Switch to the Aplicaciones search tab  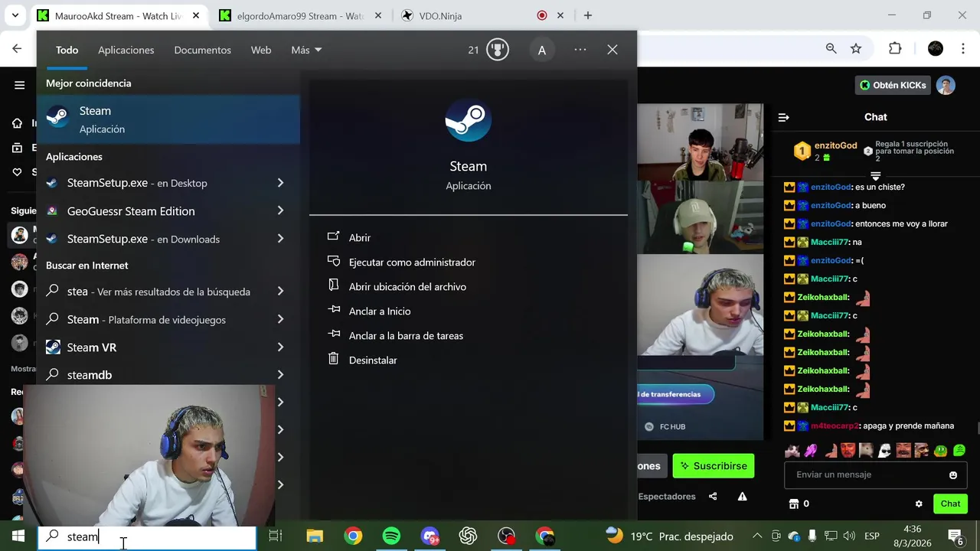click(126, 50)
